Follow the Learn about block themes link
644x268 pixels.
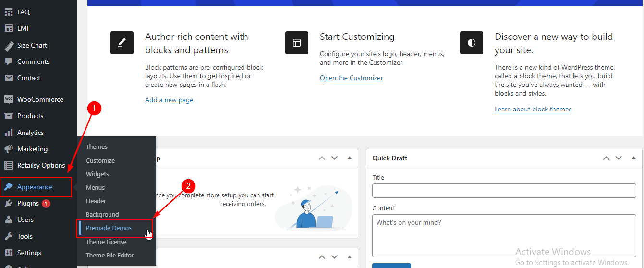(533, 109)
